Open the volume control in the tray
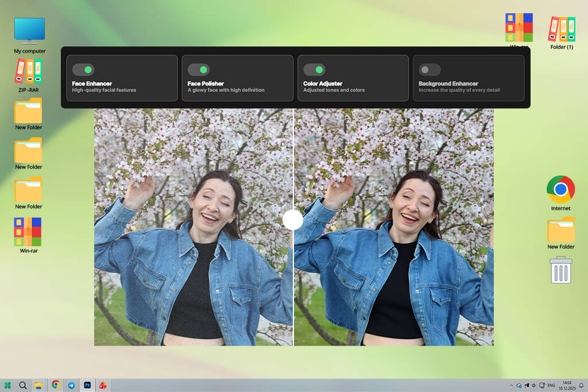Image resolution: width=588 pixels, height=392 pixels. pos(533,385)
